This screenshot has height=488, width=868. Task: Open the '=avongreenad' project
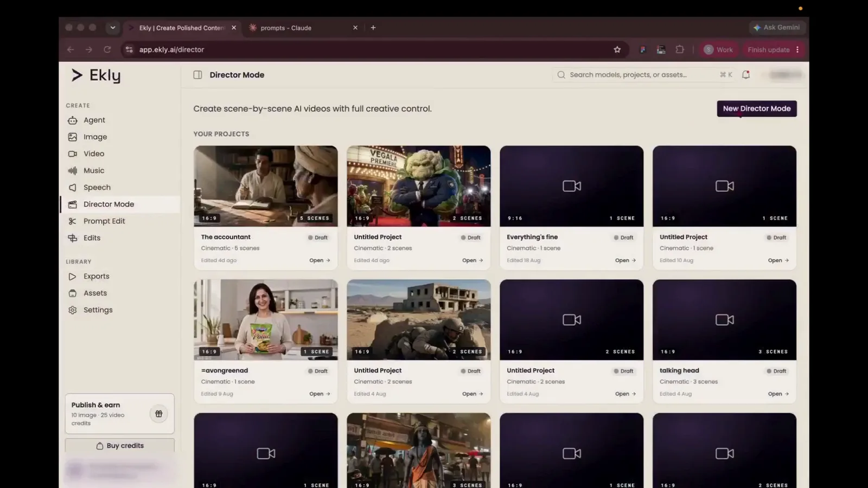[x=320, y=394]
